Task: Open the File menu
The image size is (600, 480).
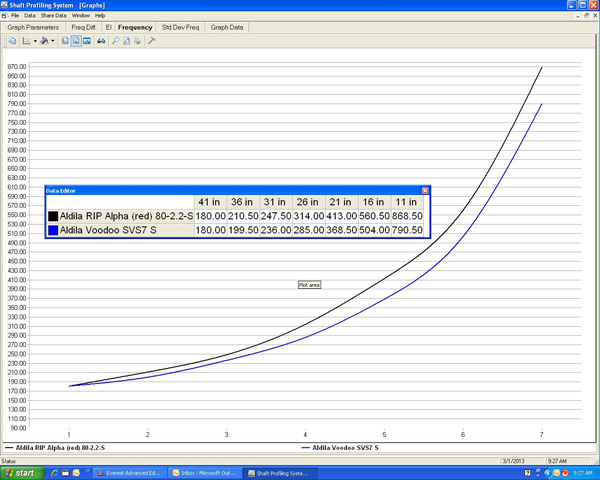Action: tap(15, 16)
